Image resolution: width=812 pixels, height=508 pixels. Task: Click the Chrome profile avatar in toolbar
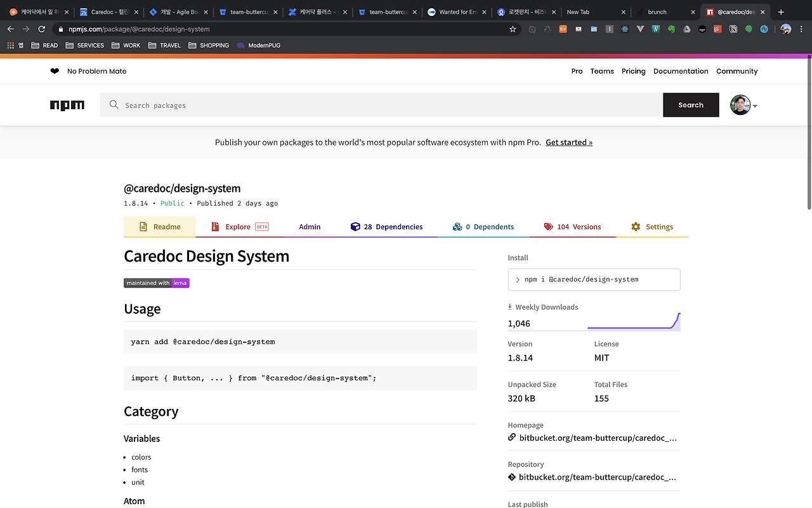click(x=786, y=29)
